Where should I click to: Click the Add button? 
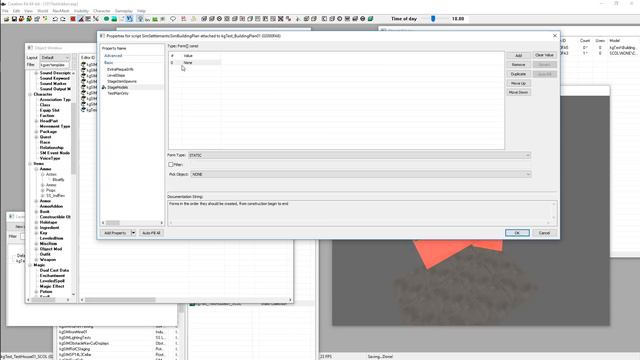pyautogui.click(x=518, y=56)
